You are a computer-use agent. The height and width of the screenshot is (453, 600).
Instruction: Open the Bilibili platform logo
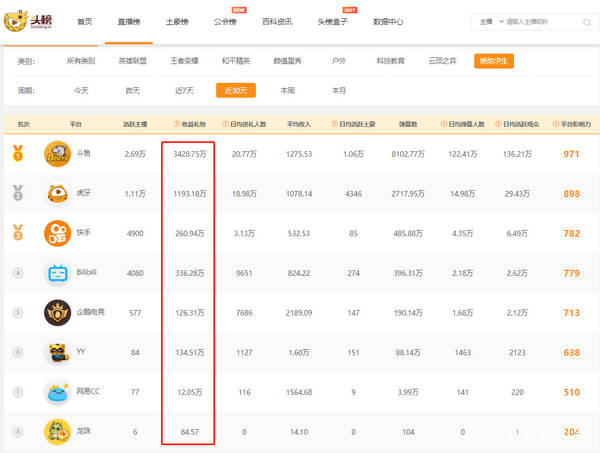click(57, 273)
